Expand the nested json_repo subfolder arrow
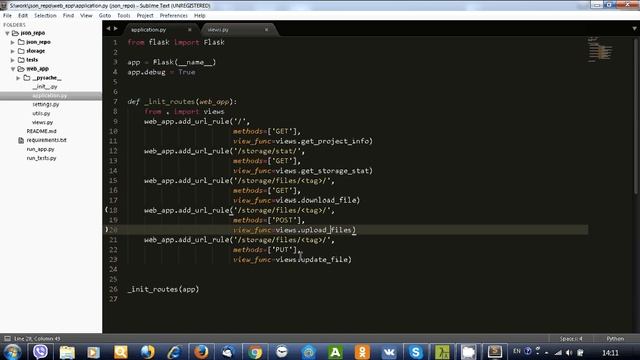The width and height of the screenshot is (640, 360). pyautogui.click(x=13, y=42)
